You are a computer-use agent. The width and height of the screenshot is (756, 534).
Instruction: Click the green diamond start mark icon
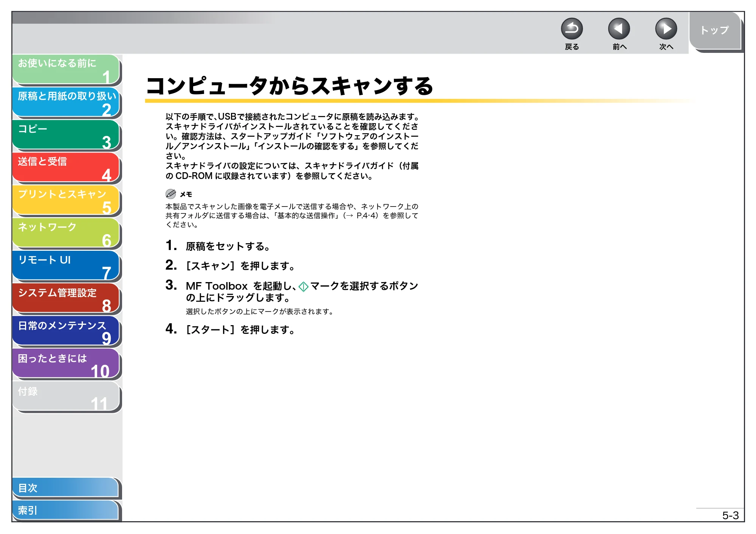click(303, 287)
